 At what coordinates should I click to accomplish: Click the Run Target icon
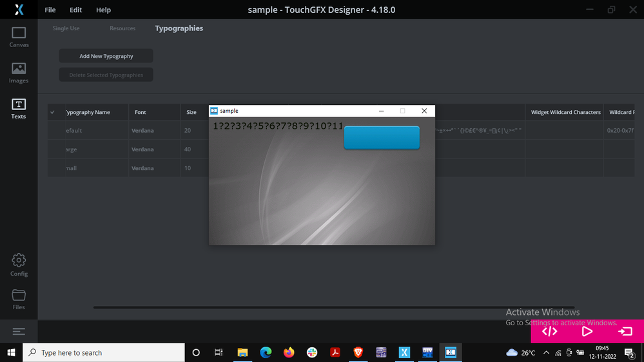(x=625, y=331)
